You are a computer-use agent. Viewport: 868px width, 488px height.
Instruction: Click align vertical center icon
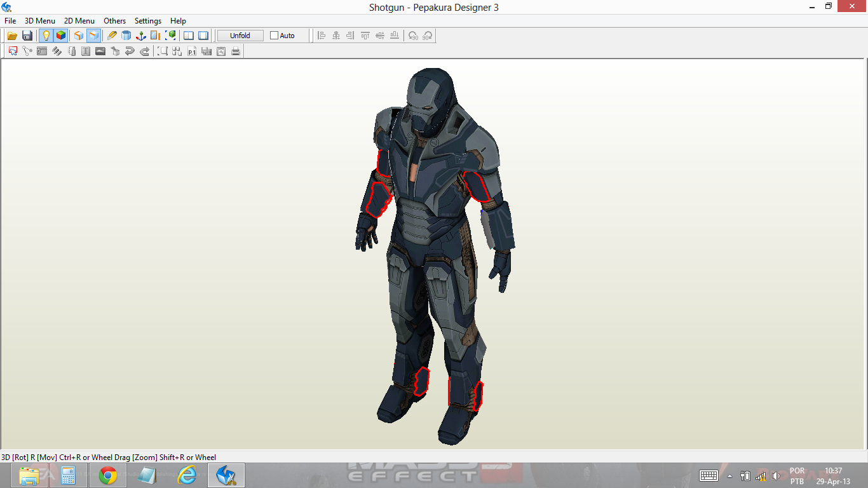tap(380, 36)
